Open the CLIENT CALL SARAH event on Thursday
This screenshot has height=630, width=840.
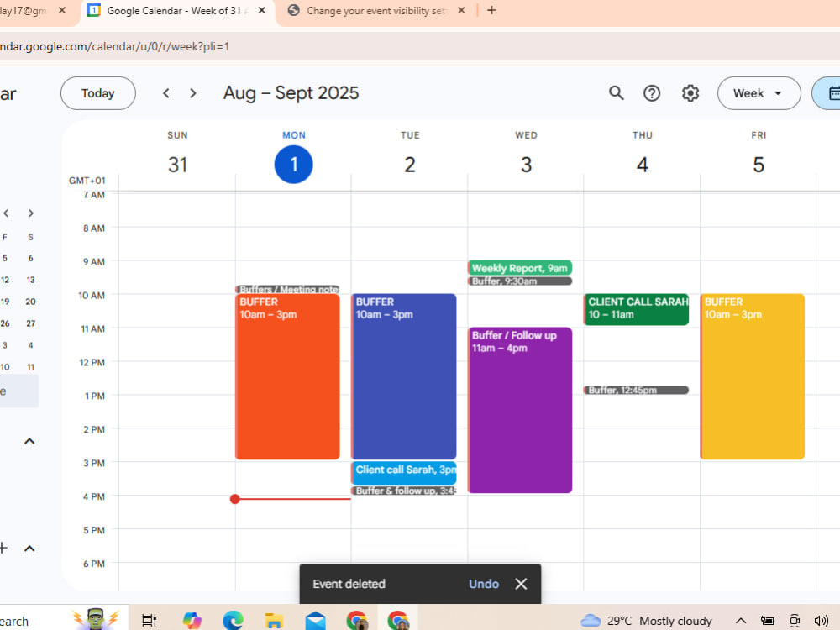click(636, 309)
